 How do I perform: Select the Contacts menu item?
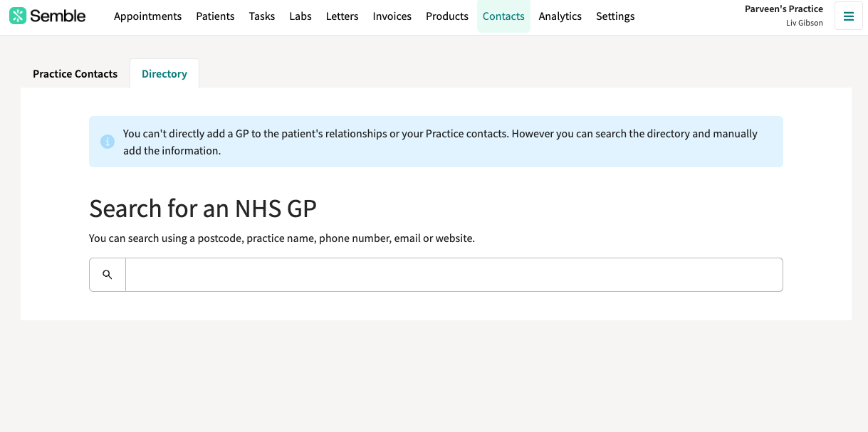coord(503,16)
